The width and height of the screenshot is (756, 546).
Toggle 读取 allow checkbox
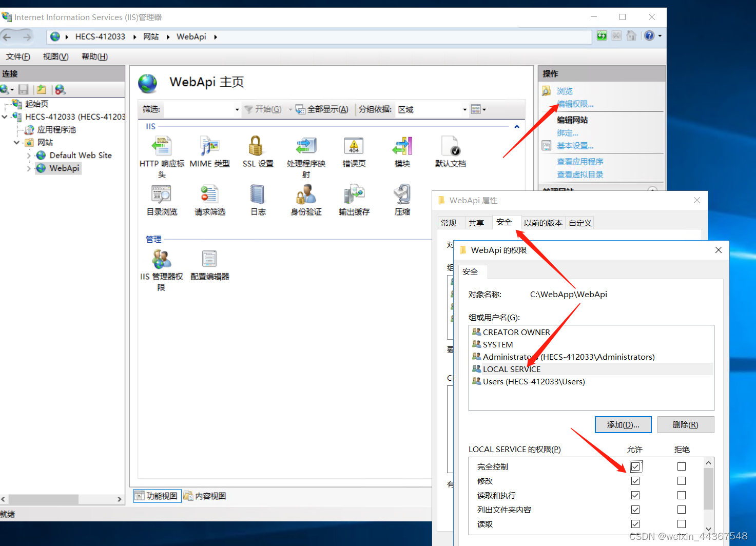tap(635, 524)
